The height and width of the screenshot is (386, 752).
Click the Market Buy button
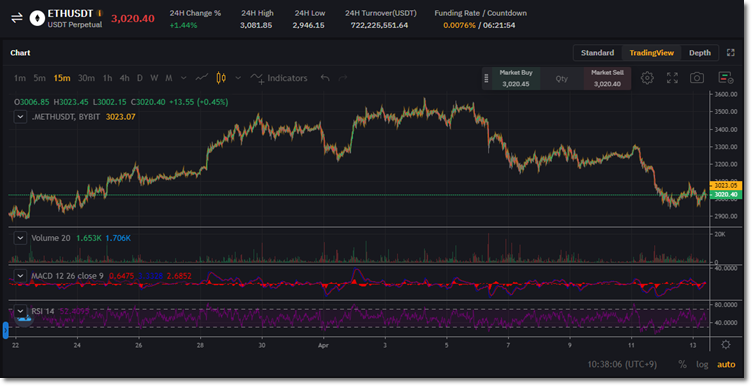[516, 78]
